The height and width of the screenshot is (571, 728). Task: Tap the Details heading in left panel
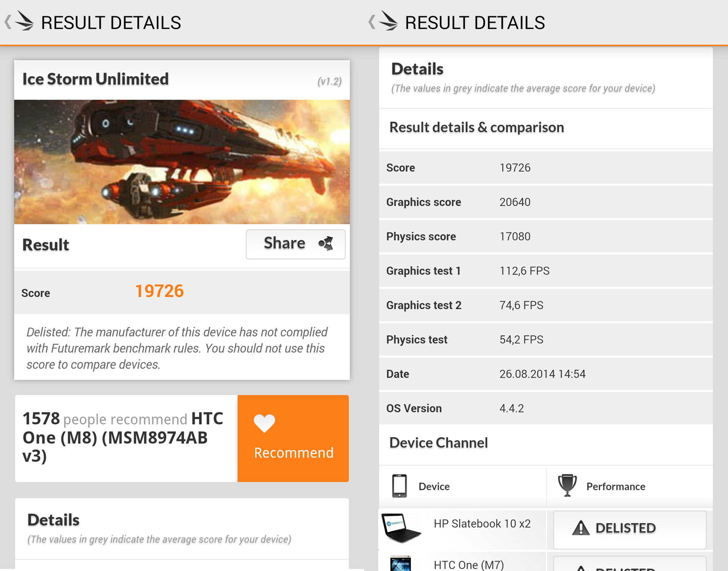[53, 520]
